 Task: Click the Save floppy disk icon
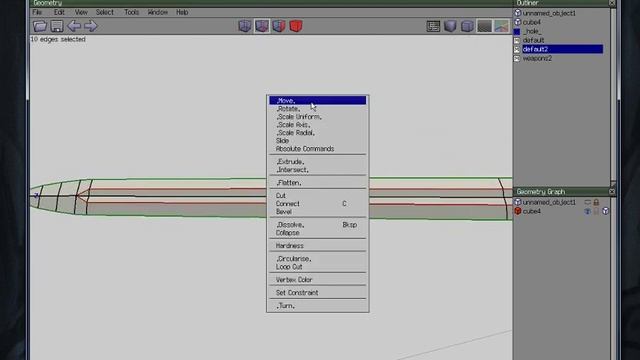[57, 26]
